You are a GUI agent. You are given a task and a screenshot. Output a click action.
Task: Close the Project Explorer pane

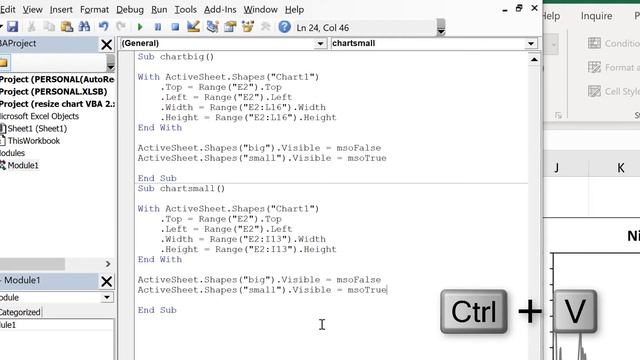107,44
